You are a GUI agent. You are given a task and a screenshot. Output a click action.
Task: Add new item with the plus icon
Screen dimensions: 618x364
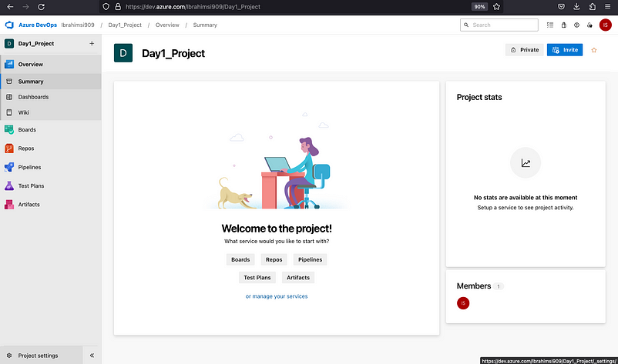[92, 43]
